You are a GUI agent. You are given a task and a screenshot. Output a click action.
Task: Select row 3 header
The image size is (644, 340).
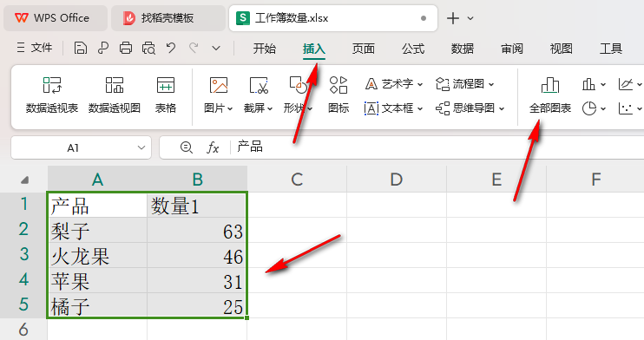coord(23,255)
